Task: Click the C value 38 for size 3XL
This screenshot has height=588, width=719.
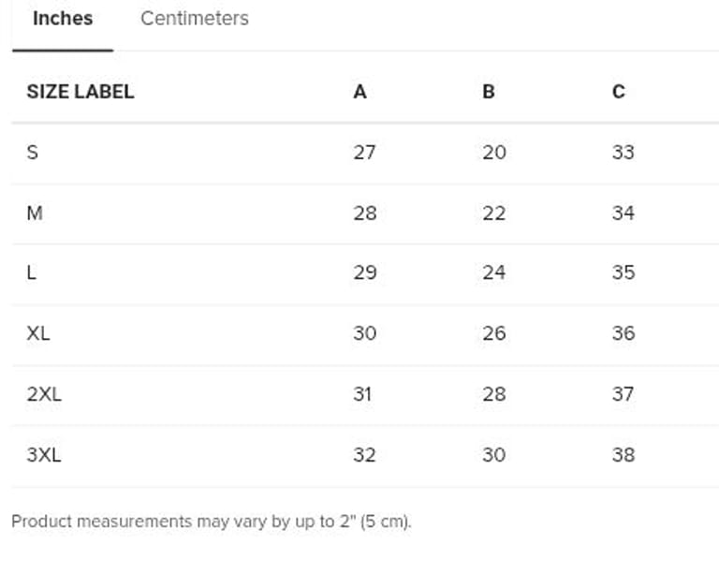Action: click(x=623, y=455)
